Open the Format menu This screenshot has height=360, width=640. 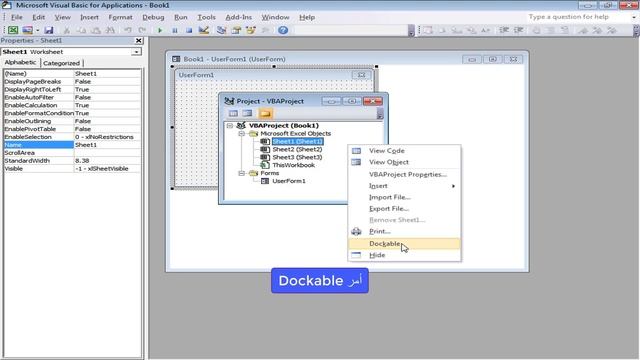pyautogui.click(x=120, y=17)
